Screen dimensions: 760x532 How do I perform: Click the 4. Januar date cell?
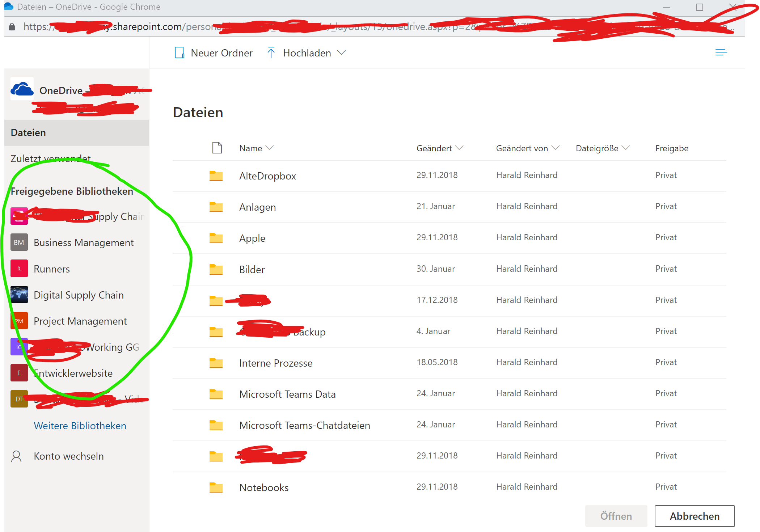pos(433,331)
